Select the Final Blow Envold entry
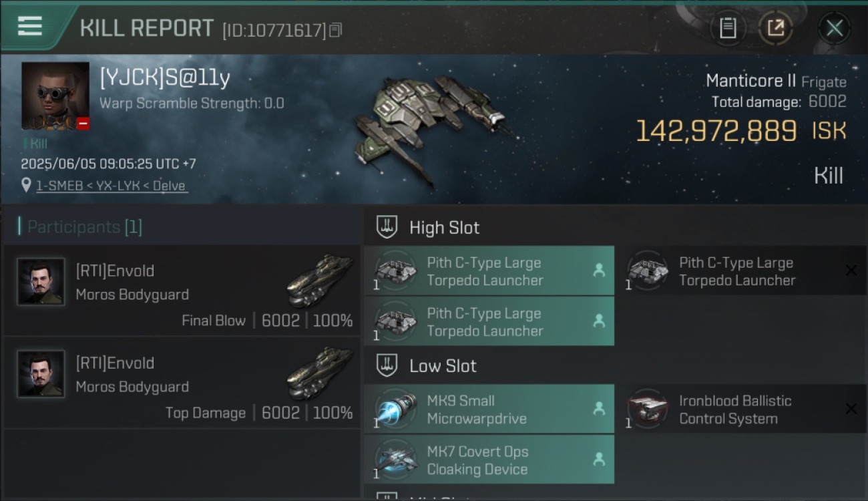This screenshot has height=501, width=868. click(182, 291)
